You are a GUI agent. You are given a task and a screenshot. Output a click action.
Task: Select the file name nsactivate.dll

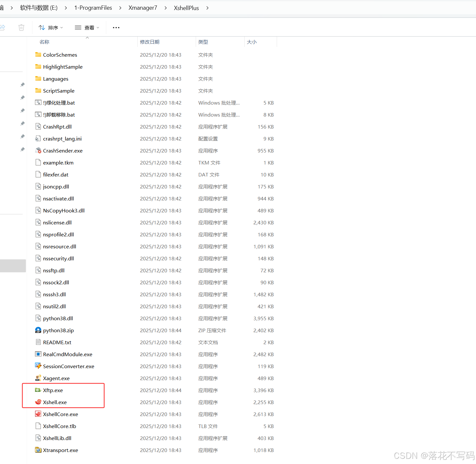[x=59, y=198]
